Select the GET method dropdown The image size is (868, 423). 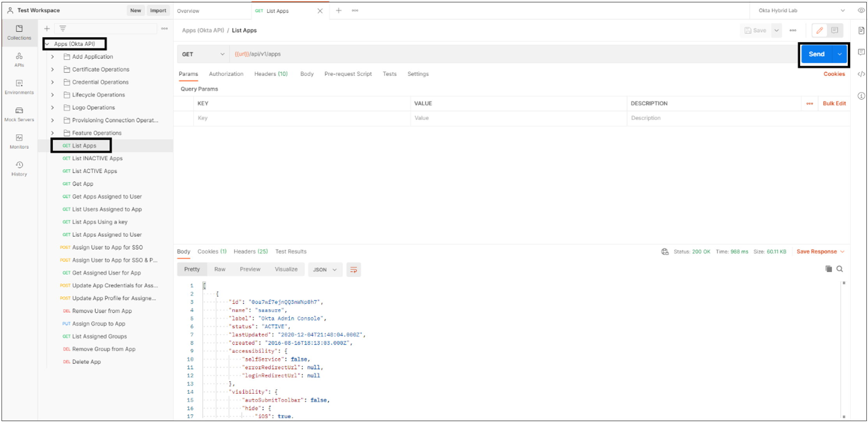pyautogui.click(x=202, y=54)
